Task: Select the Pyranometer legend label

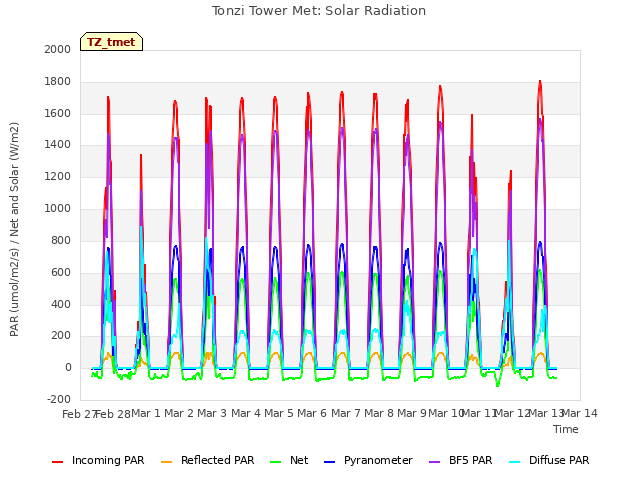Action: click(378, 460)
